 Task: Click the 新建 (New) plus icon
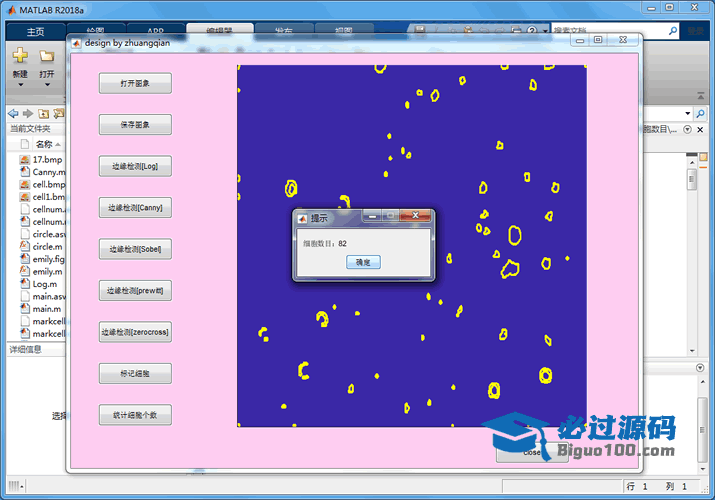click(20, 56)
